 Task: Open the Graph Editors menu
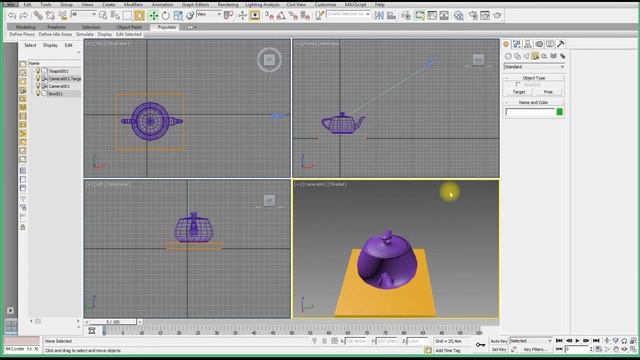196,4
